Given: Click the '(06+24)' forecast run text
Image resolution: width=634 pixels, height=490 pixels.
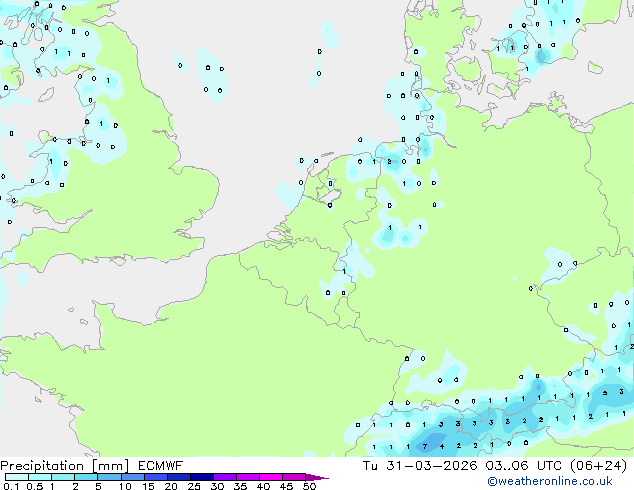Looking at the screenshot, I should (598, 466).
